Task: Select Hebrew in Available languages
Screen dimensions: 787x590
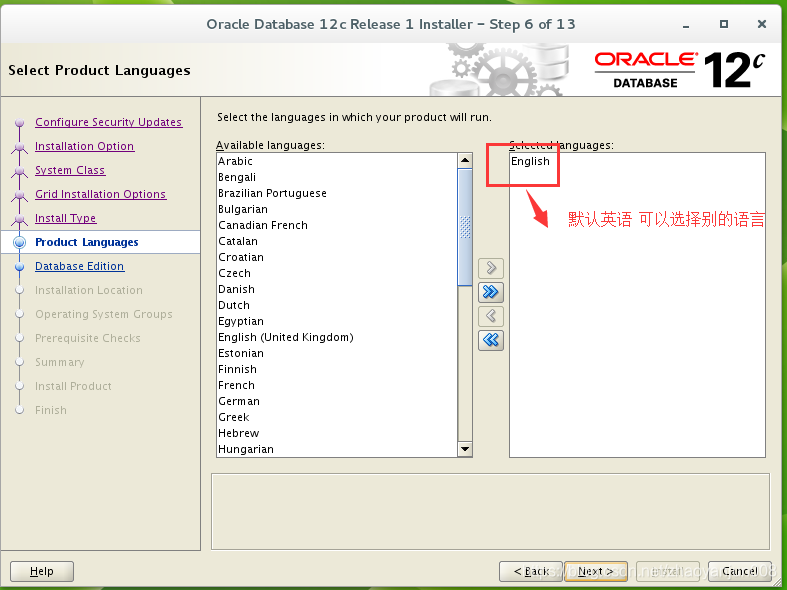Action: tap(337, 433)
